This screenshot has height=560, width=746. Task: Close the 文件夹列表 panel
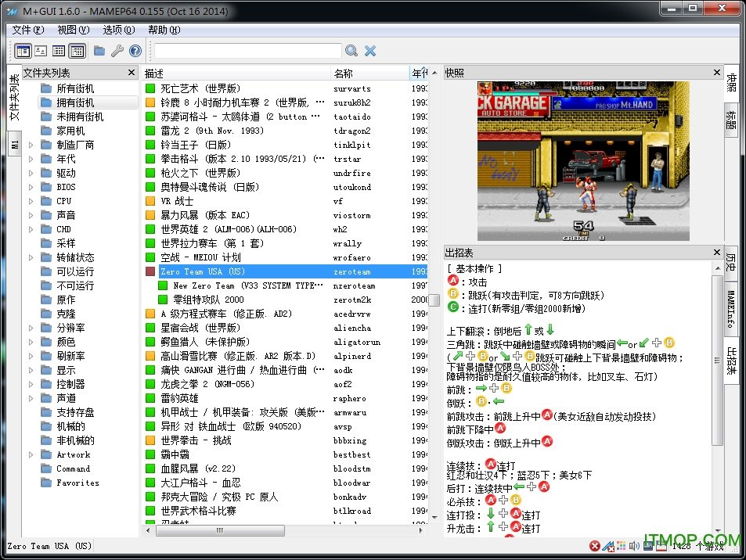pyautogui.click(x=130, y=72)
